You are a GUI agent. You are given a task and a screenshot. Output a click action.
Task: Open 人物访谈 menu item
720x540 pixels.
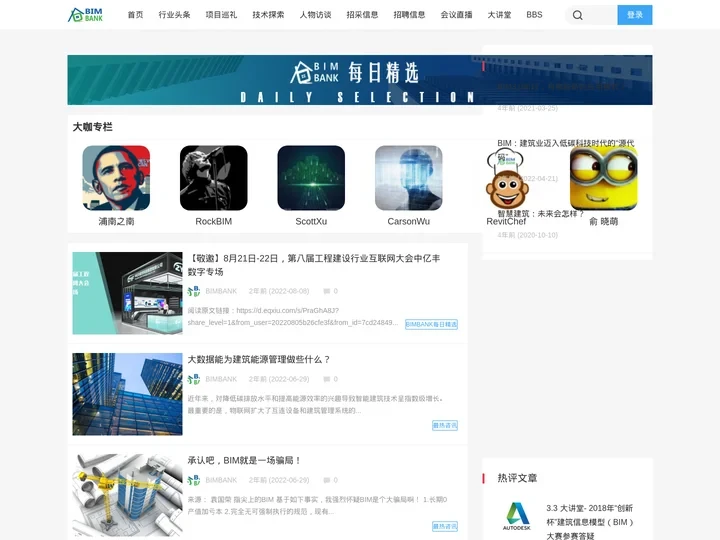(x=315, y=15)
